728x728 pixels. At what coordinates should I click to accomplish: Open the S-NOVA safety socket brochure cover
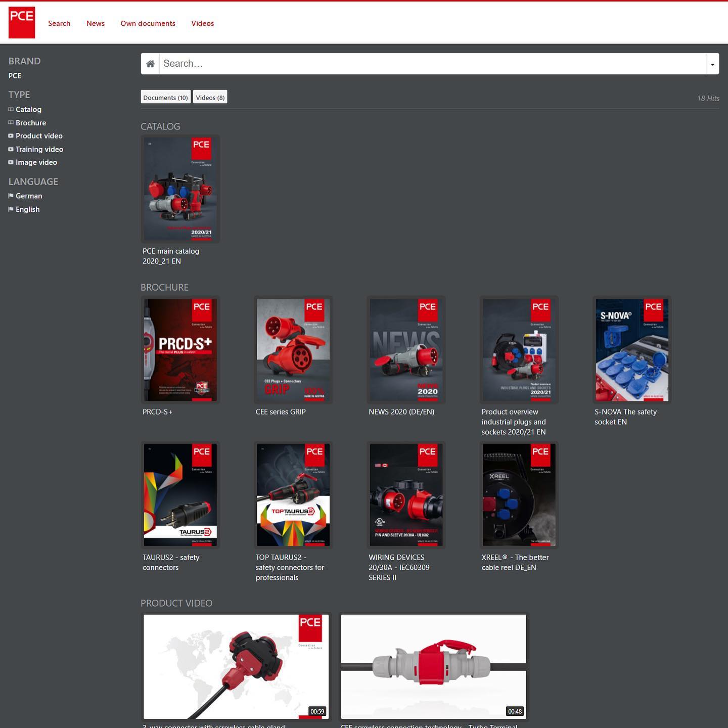point(632,350)
